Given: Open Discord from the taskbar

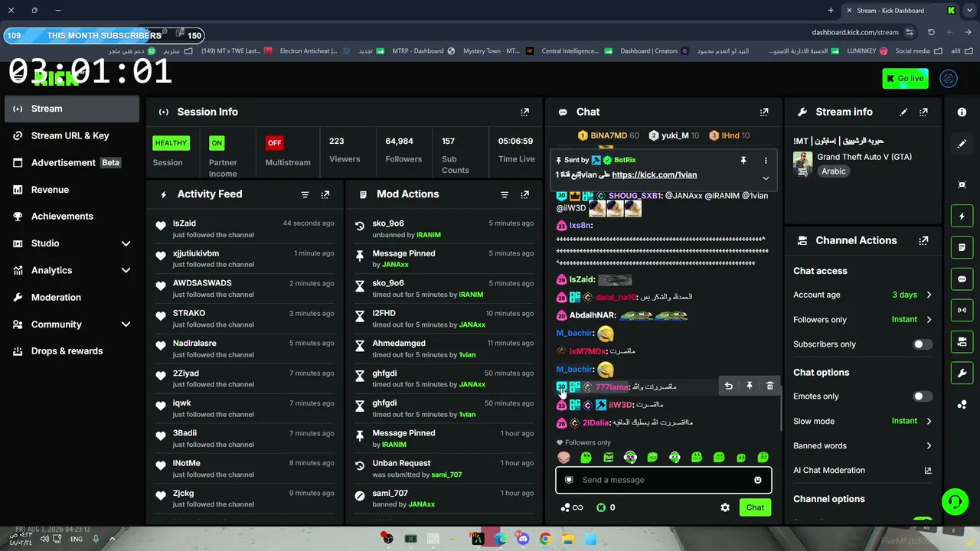Looking at the screenshot, I should click(523, 539).
